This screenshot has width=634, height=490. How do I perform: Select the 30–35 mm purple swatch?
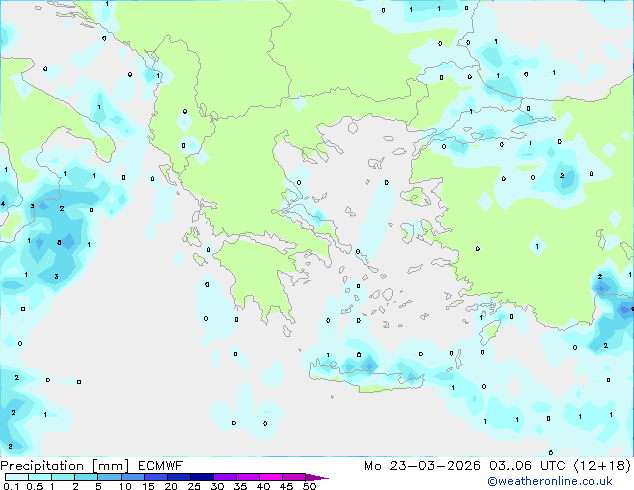pos(224,477)
